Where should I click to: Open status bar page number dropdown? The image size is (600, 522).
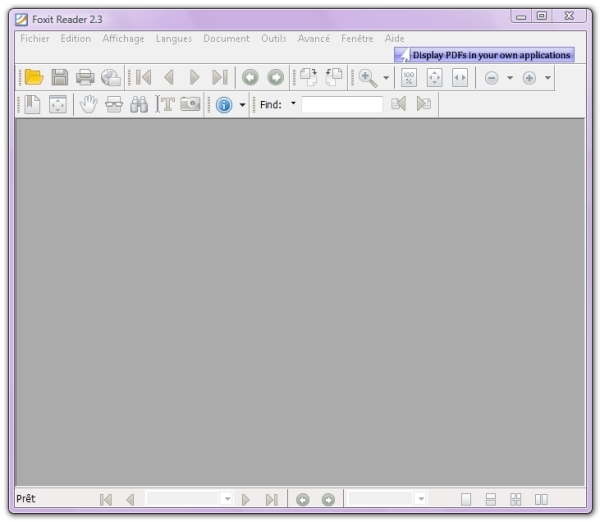[x=228, y=499]
